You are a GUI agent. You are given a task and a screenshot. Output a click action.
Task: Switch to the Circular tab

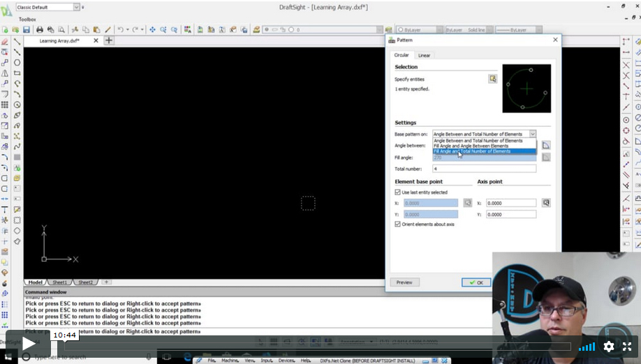tap(401, 54)
